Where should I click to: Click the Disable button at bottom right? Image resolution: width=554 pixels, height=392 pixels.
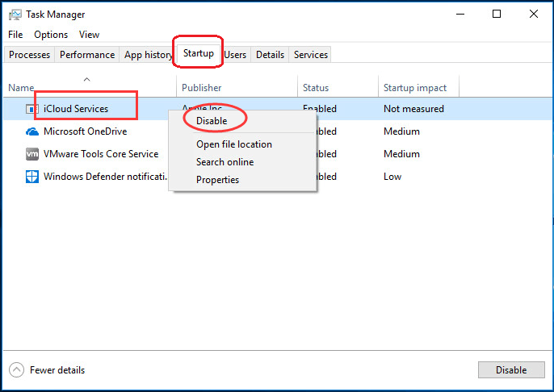(x=511, y=369)
